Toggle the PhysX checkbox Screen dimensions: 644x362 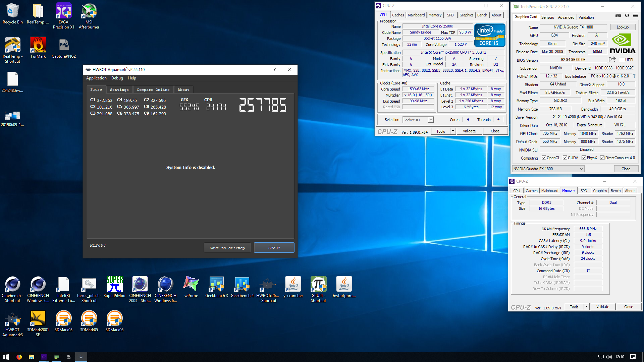[584, 158]
